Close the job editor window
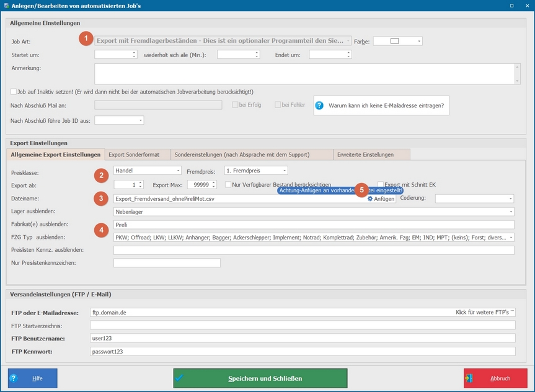Screen dimensions: 535x392 pyautogui.click(x=527, y=6)
